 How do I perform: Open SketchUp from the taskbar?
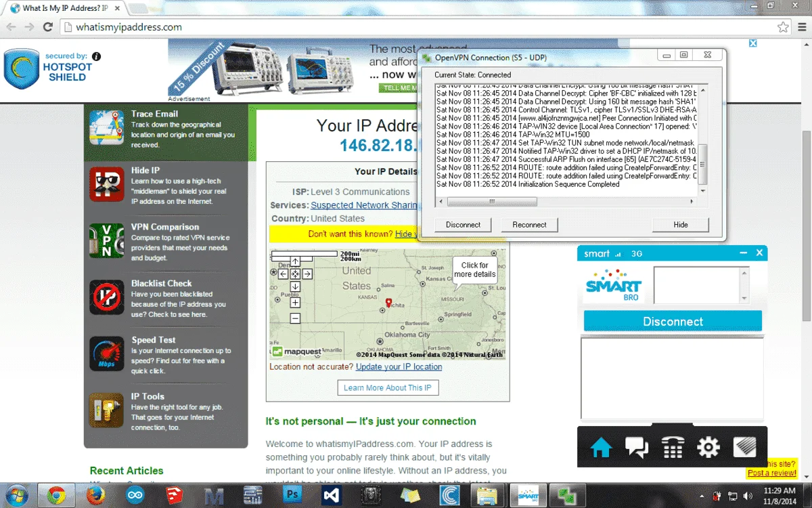coord(175,496)
